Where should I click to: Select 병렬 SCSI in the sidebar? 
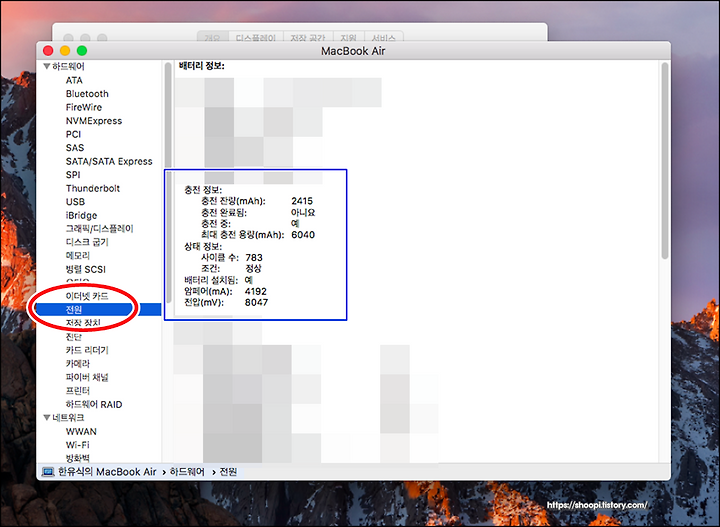pyautogui.click(x=85, y=269)
